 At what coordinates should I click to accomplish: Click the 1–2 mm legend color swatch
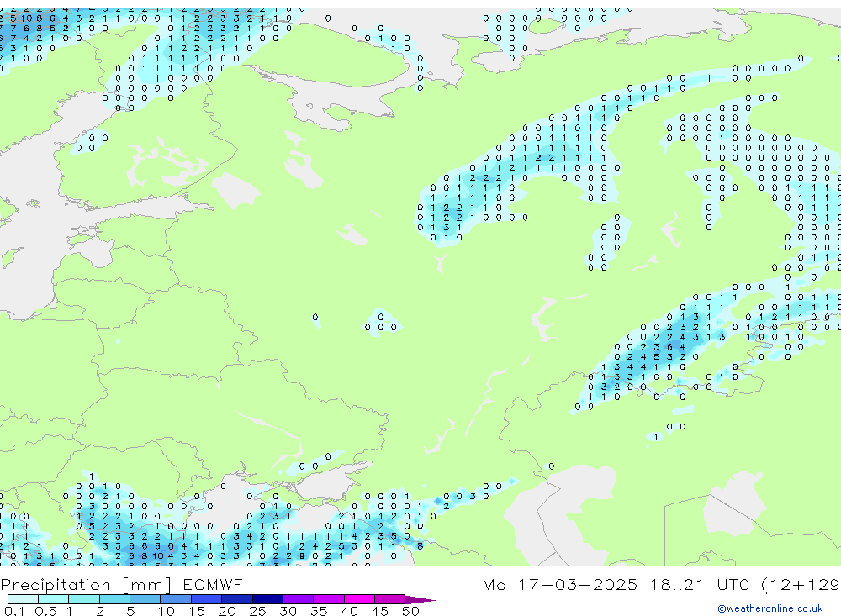point(84,599)
